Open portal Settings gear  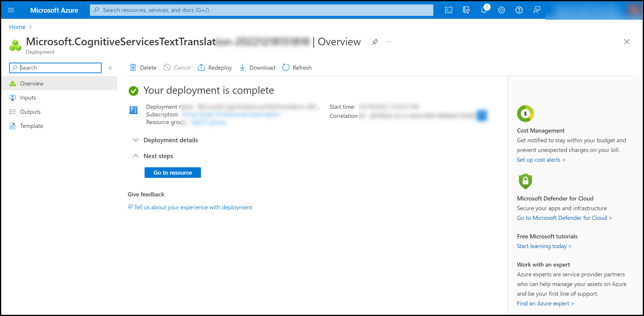(x=502, y=10)
